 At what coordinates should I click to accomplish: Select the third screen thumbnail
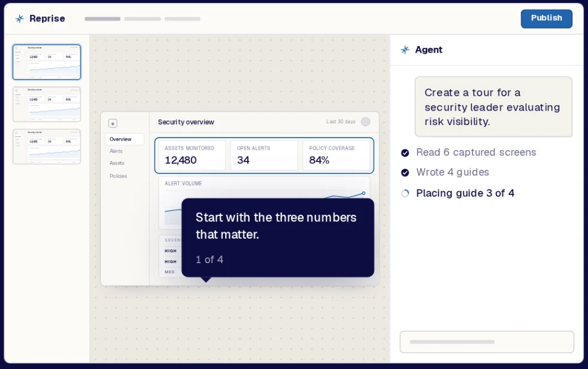pyautogui.click(x=47, y=147)
